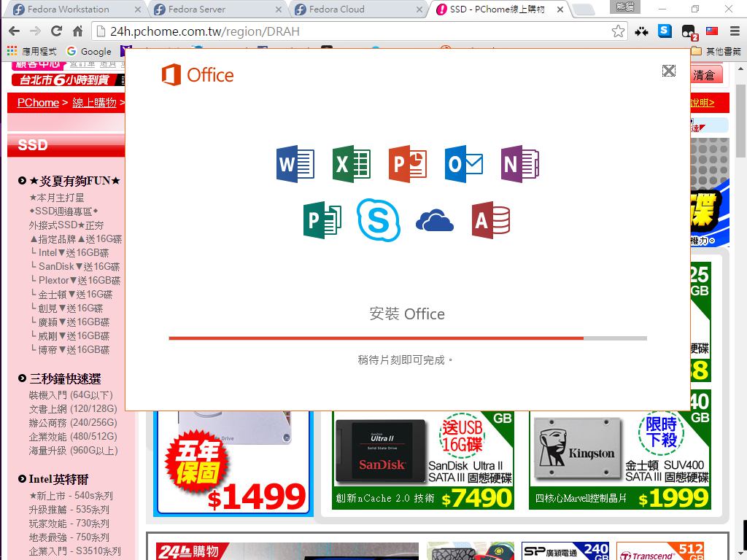Click the OneDrive cloud icon

point(435,220)
